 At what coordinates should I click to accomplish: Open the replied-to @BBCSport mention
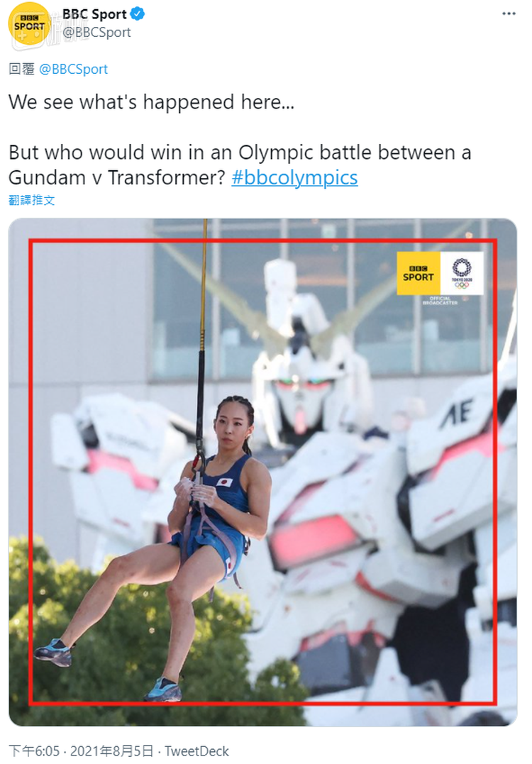click(73, 70)
